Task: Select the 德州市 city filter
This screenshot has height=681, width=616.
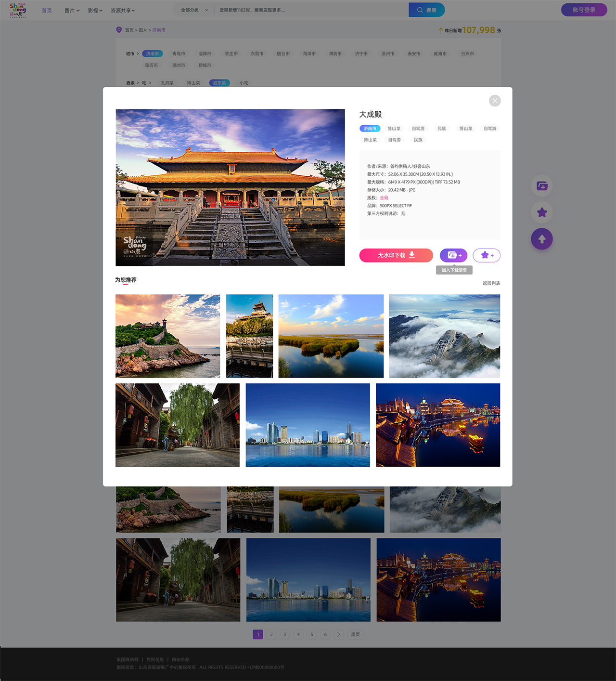Action: tap(179, 65)
